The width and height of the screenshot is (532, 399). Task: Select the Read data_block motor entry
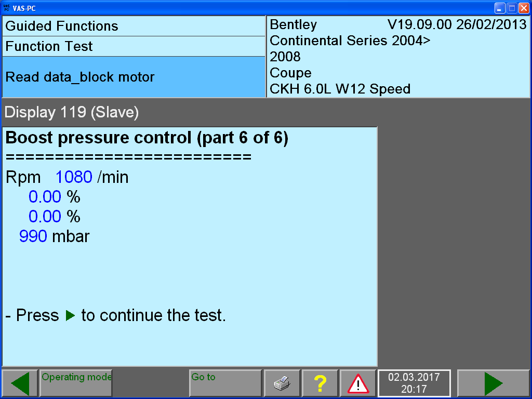134,77
